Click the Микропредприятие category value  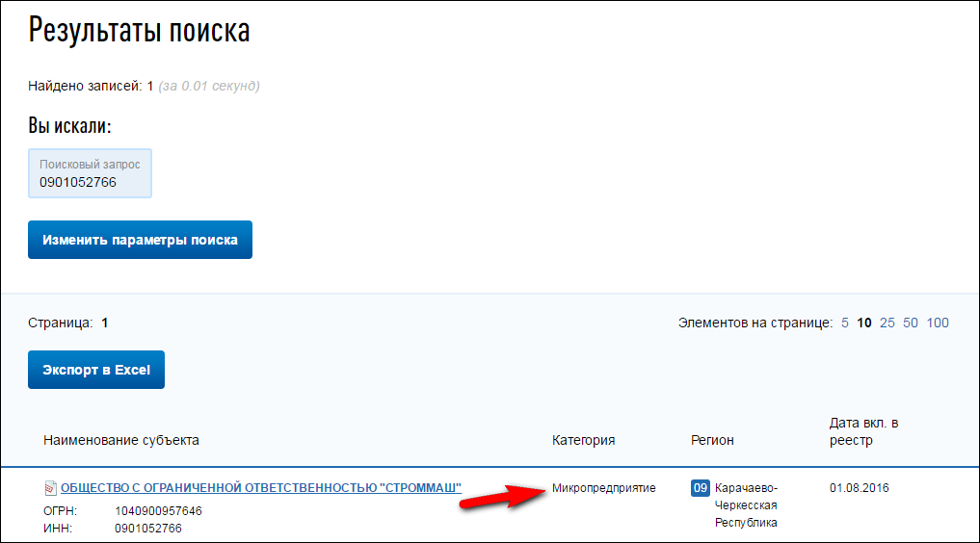(603, 488)
